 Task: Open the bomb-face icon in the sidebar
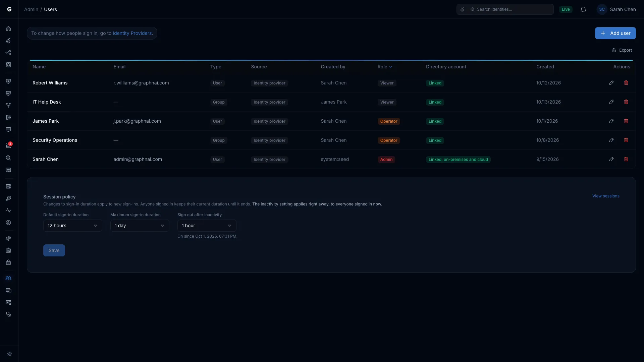8,41
